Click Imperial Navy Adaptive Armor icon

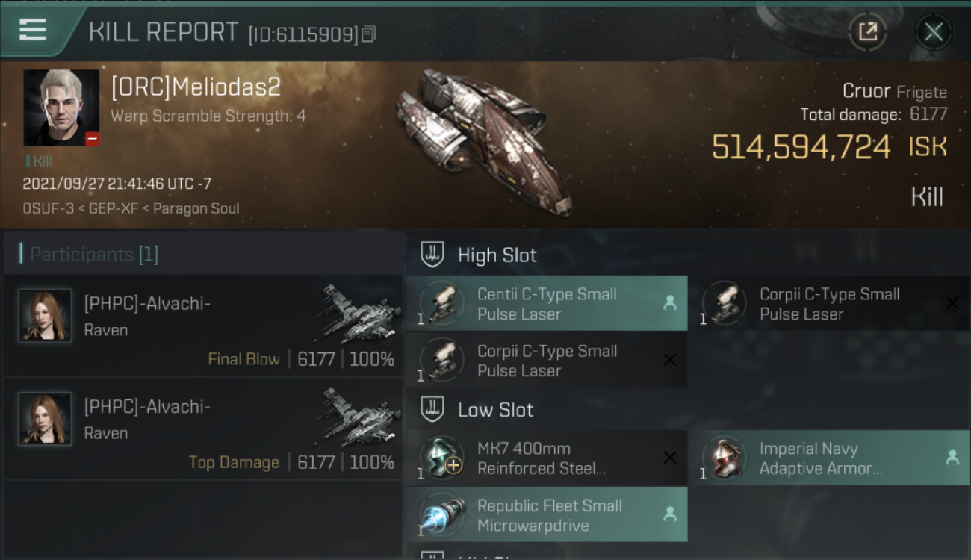pos(725,458)
